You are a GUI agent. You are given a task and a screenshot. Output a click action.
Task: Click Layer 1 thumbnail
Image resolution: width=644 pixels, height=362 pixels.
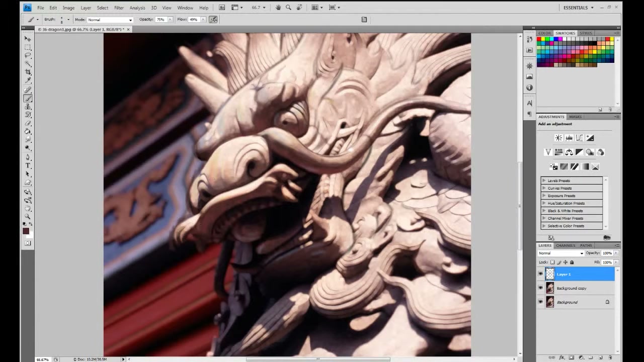pos(550,274)
